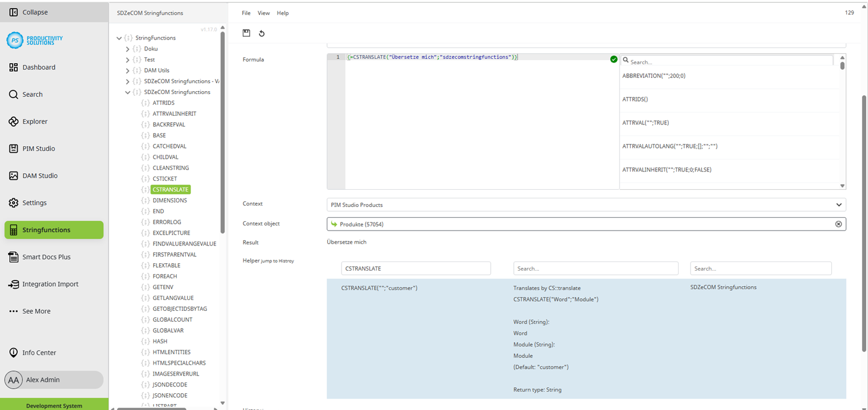
Task: Insert ABBREVIATION function from list
Action: coord(654,76)
